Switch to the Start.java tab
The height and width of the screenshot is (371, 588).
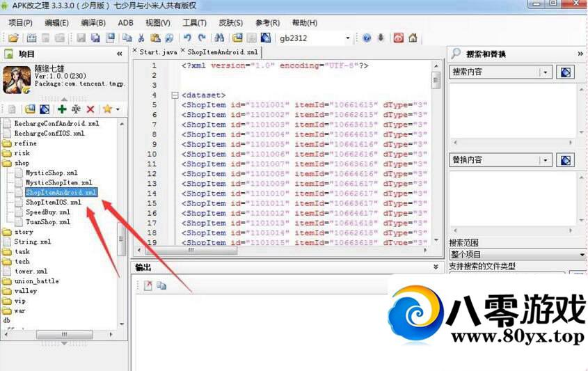click(x=157, y=52)
